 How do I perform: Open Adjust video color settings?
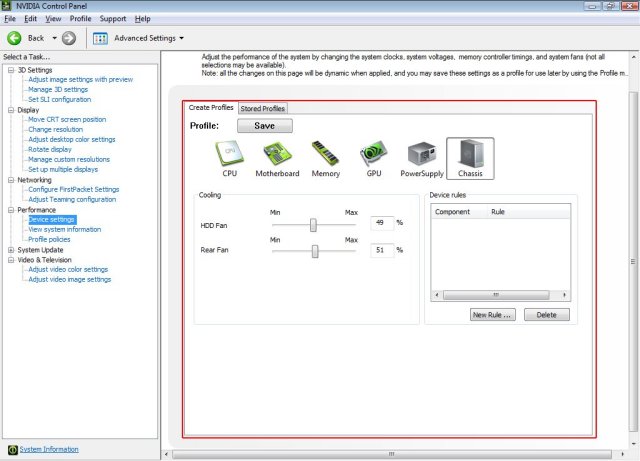[68, 269]
